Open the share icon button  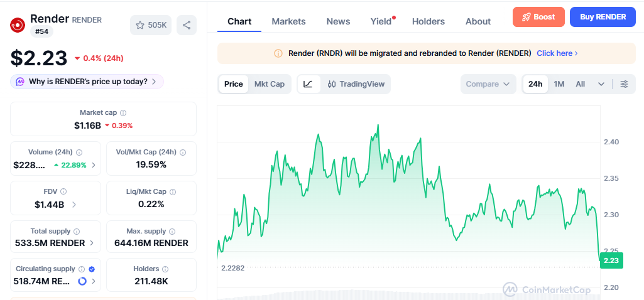(187, 25)
